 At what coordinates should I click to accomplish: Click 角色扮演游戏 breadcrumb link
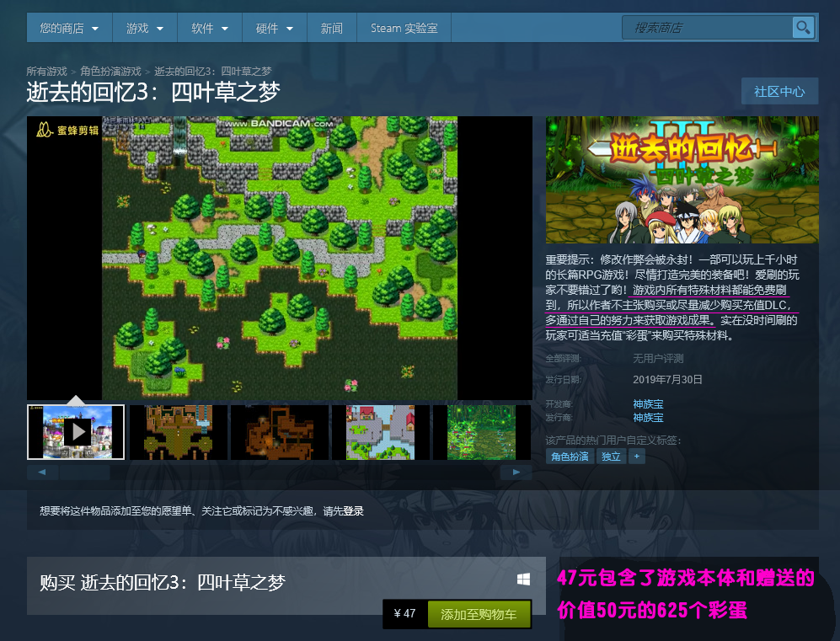pos(110,72)
